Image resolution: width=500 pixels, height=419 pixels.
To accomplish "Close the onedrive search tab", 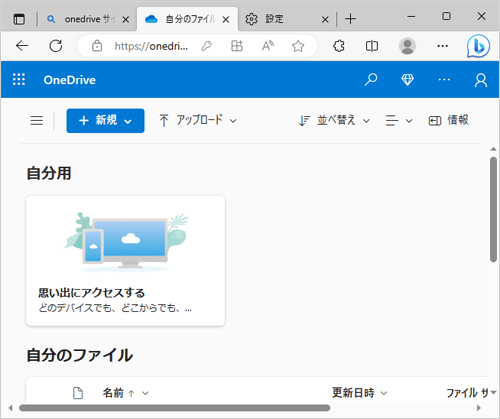I will click(126, 20).
